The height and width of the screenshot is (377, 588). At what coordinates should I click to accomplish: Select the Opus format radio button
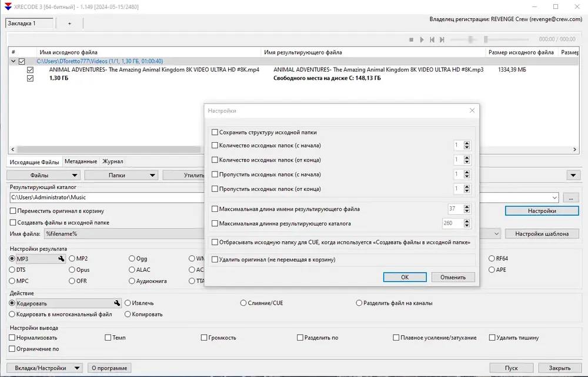click(72, 270)
